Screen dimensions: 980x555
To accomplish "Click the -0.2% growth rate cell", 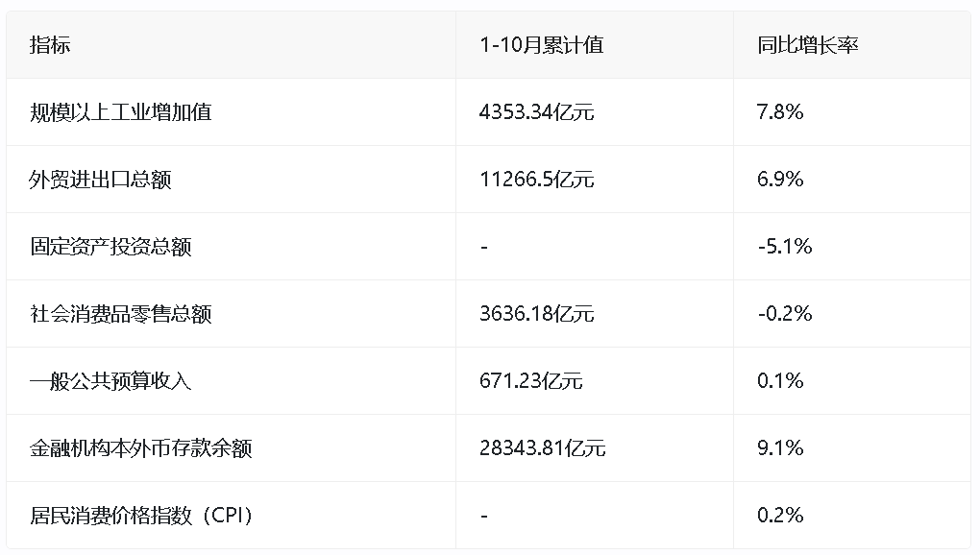I will point(784,314).
